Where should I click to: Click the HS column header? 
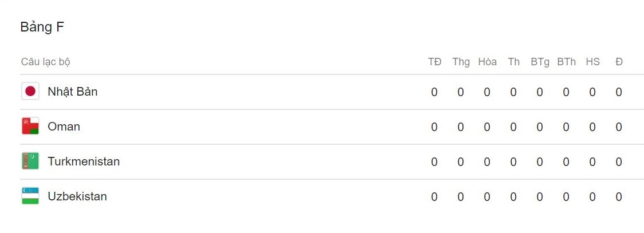[x=592, y=62]
